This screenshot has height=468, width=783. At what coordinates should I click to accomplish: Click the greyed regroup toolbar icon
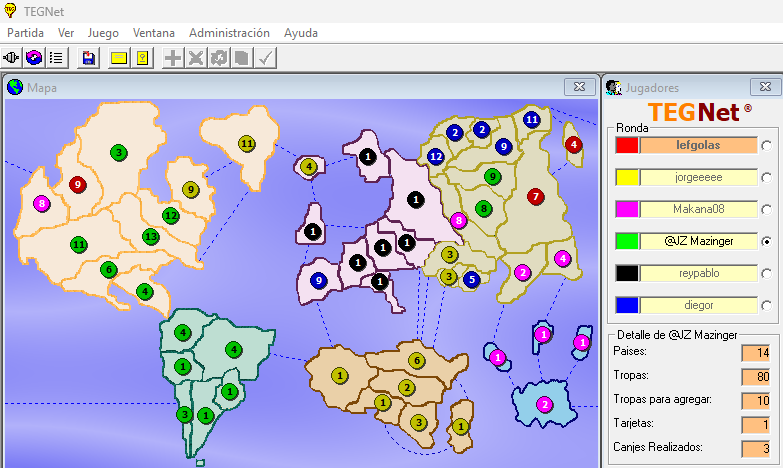[x=219, y=58]
